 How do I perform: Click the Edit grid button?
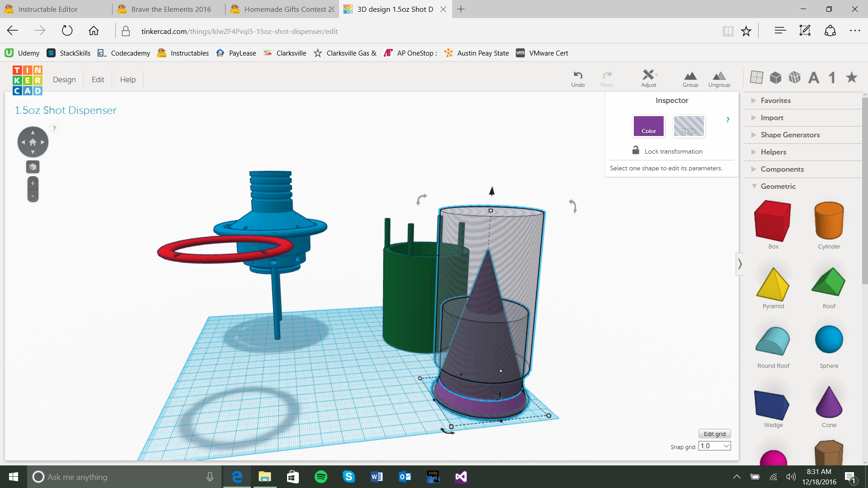714,434
